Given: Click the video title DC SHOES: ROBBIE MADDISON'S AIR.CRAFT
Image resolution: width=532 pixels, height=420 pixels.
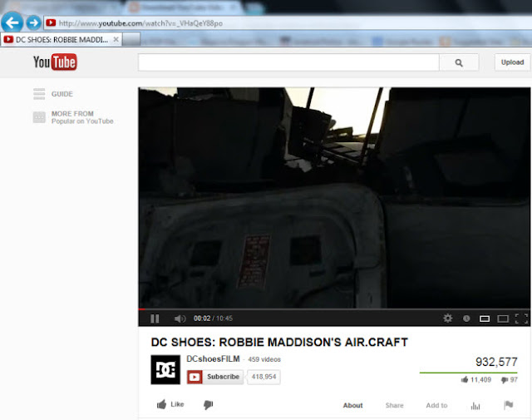Looking at the screenshot, I should (x=279, y=343).
